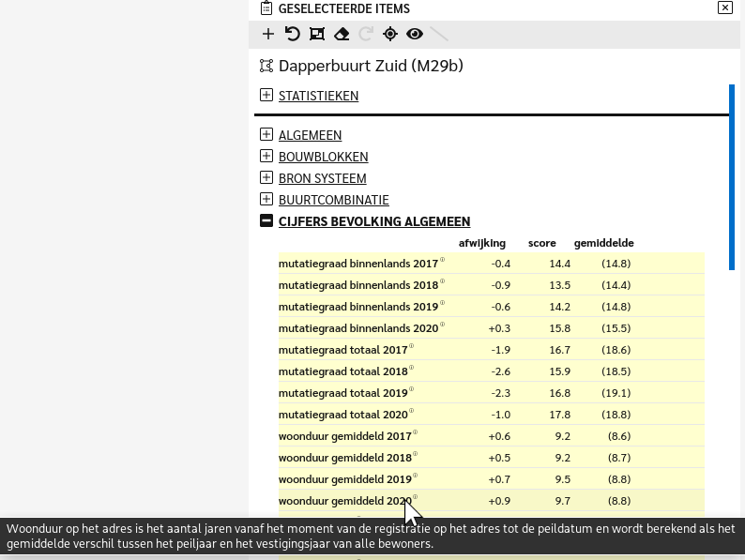Select row label 'mutatiegraad totaal 2019'
This screenshot has width=745, height=560.
tap(343, 393)
